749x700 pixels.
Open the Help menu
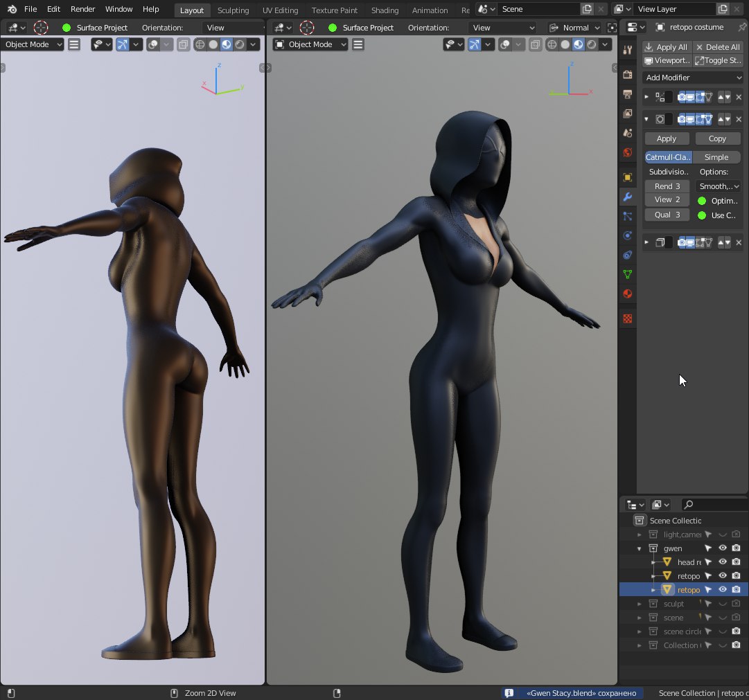click(x=150, y=9)
